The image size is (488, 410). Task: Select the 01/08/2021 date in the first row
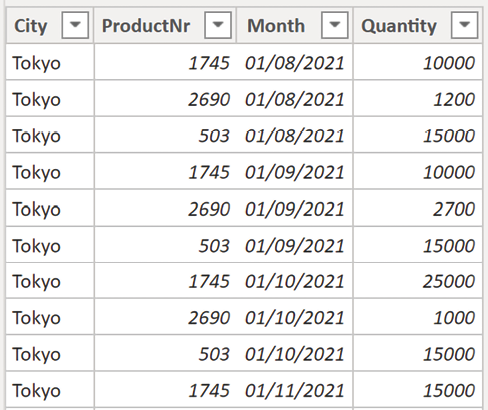(x=295, y=62)
